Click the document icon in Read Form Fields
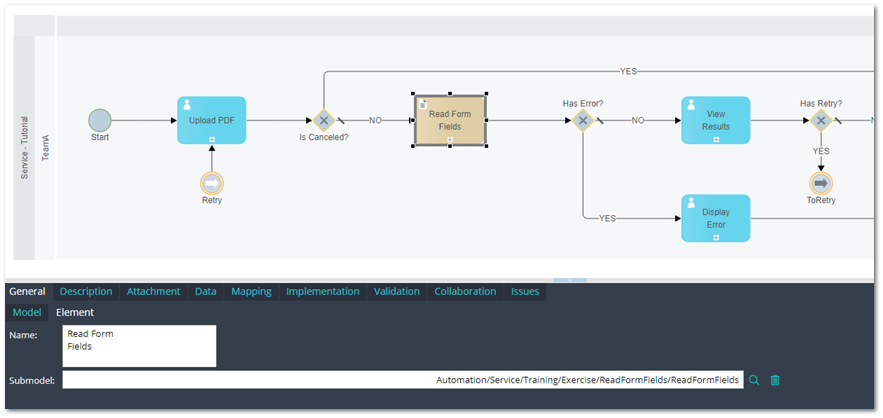 (423, 104)
